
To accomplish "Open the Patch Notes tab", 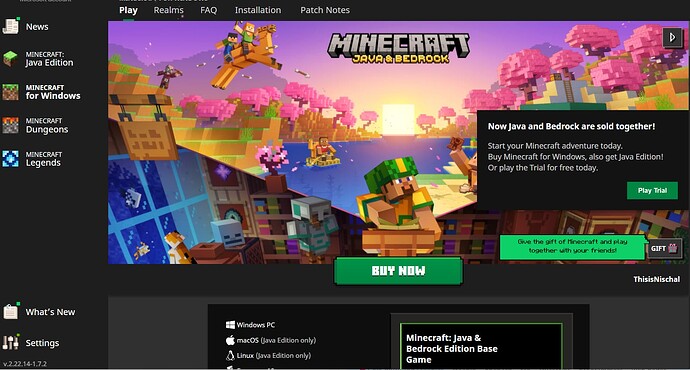I will 325,10.
